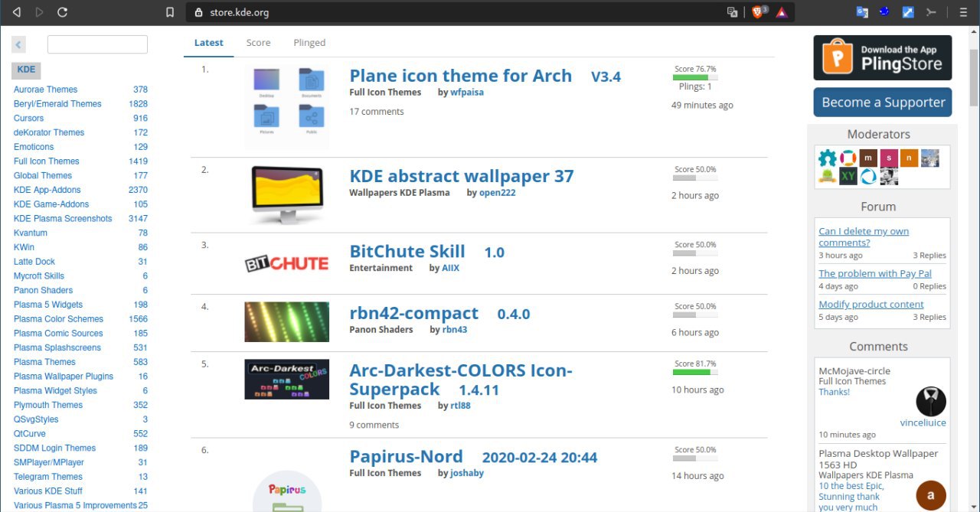
Task: Switch to the Plinged tab
Action: click(309, 43)
